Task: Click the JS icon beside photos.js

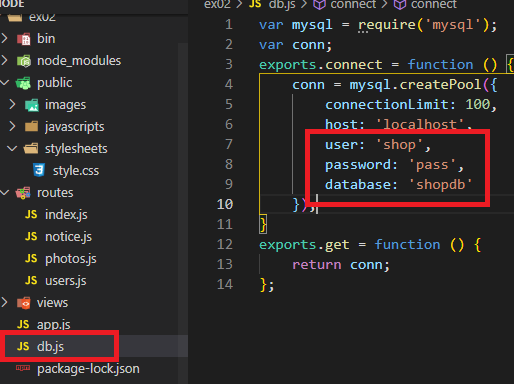Action: click(31, 258)
